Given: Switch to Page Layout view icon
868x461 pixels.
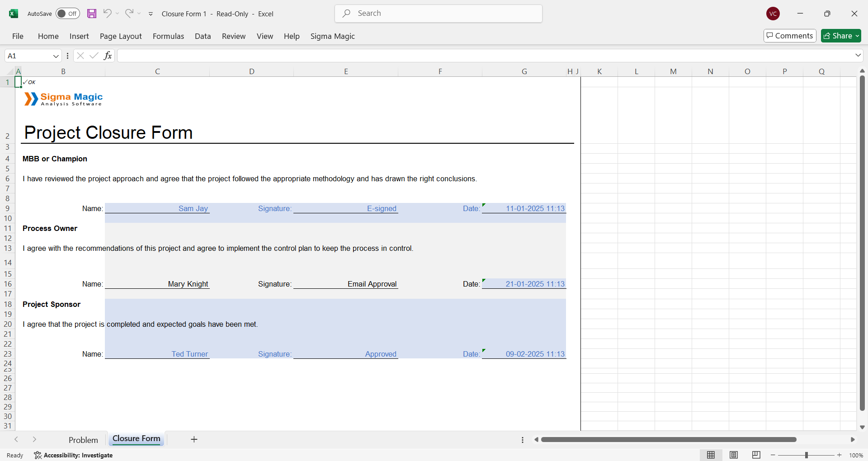Looking at the screenshot, I should point(734,455).
